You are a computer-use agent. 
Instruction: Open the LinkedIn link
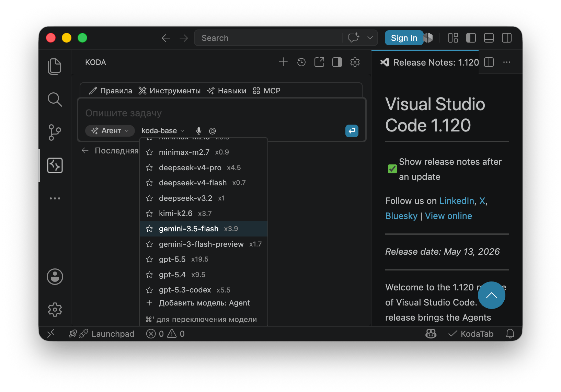457,201
